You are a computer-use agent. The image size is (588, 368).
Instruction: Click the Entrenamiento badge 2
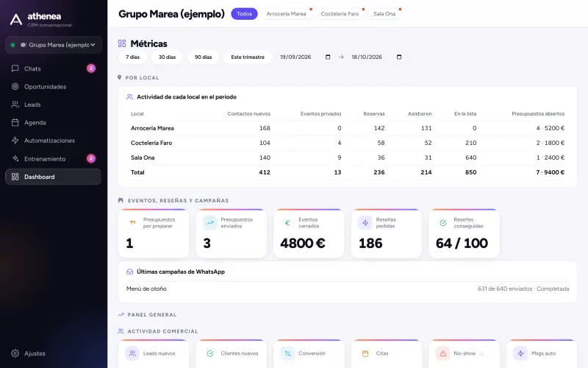point(91,158)
